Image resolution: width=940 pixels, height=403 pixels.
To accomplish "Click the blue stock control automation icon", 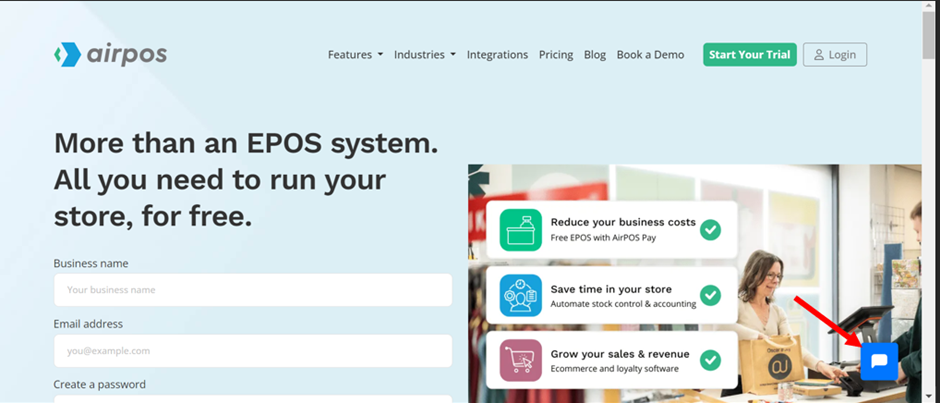I will [520, 295].
